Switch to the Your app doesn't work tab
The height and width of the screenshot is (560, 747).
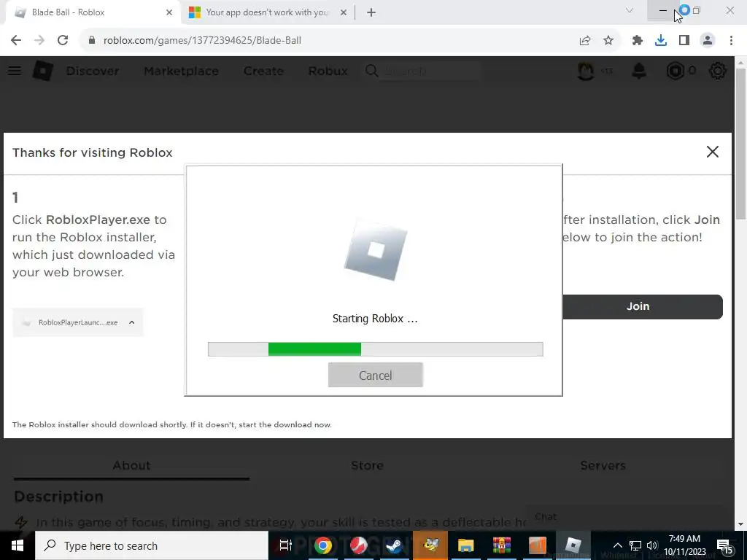point(267,12)
